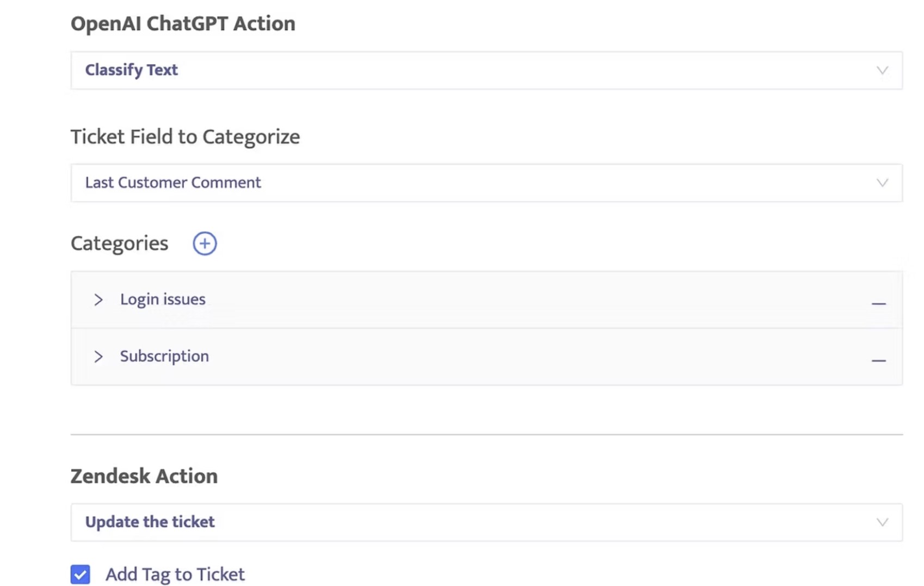Click the arrow icon of Last Customer Comment
Screen dimensions: 924x586
pos(882,183)
